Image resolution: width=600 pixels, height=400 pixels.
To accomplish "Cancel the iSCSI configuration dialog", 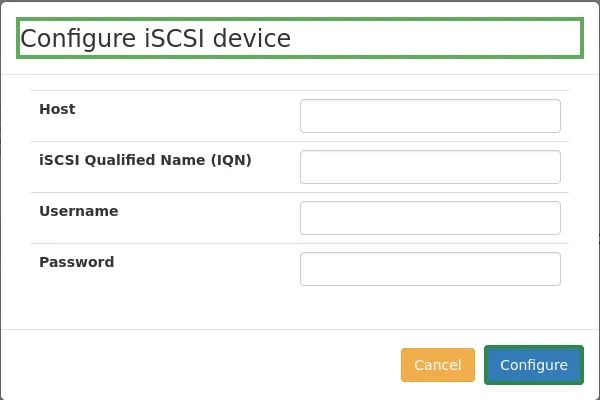I will coord(438,365).
